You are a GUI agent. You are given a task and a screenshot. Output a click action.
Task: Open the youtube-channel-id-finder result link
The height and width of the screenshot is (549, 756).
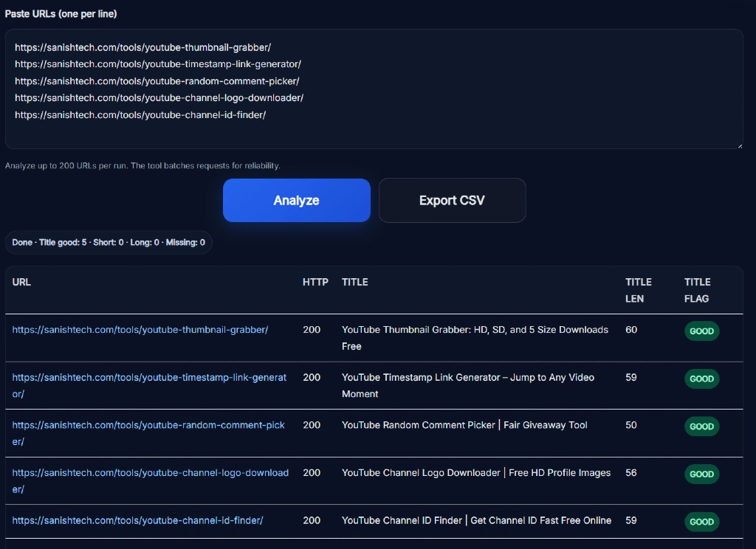(x=137, y=521)
